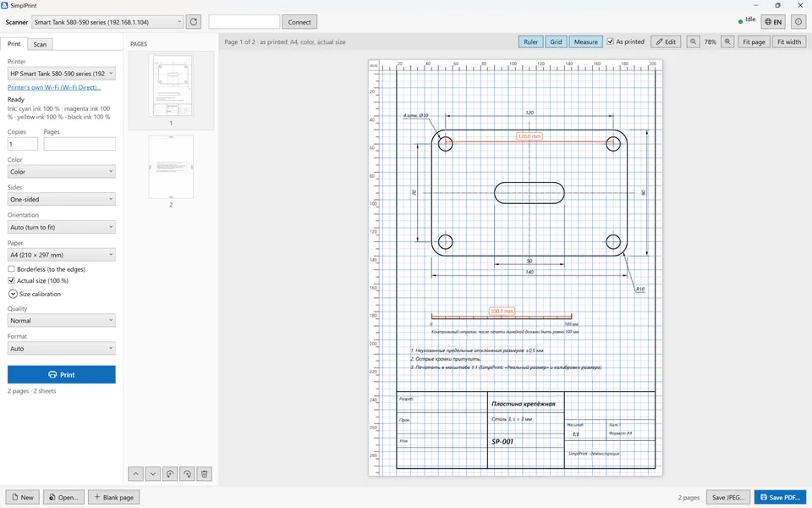This screenshot has height=508, width=812.
Task: Click the SP-001 drawing number
Action: point(502,442)
